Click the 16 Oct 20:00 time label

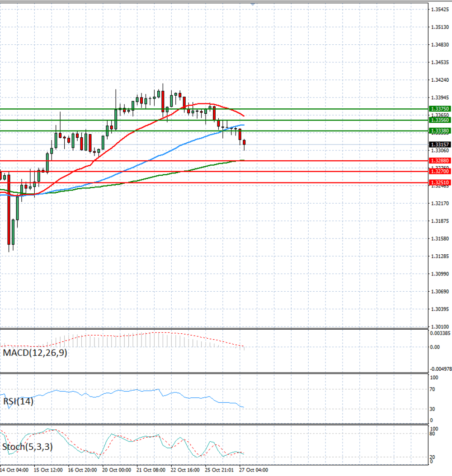click(x=82, y=470)
